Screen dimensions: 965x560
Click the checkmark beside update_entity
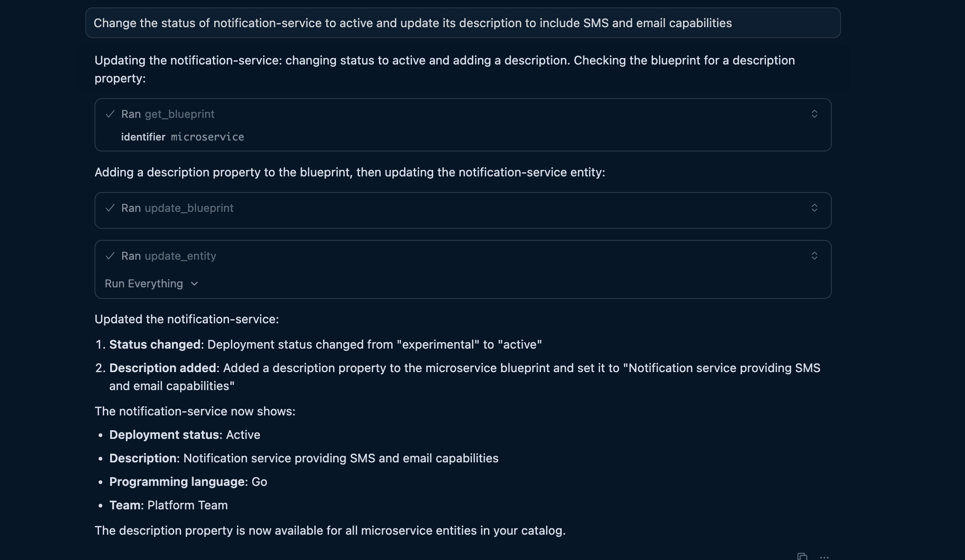pos(110,256)
